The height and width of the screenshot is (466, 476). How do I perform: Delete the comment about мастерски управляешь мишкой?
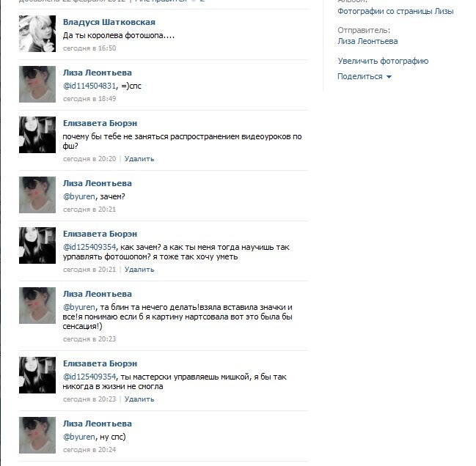[139, 399]
